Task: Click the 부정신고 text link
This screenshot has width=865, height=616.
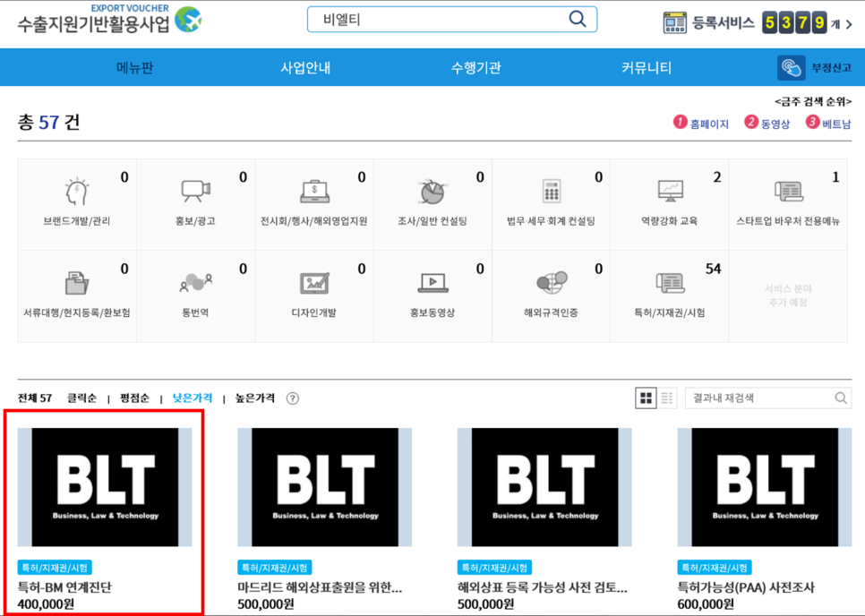Action: 831,68
